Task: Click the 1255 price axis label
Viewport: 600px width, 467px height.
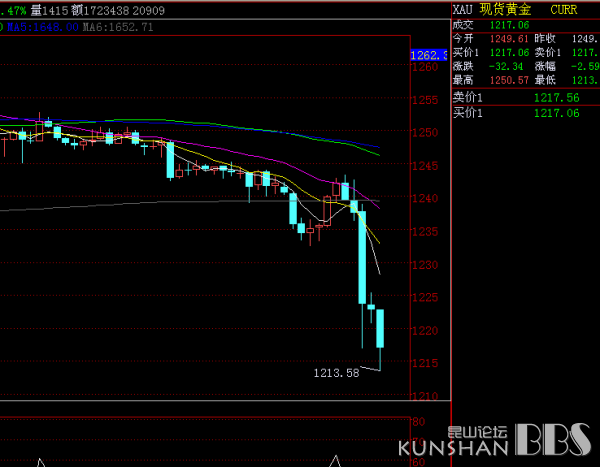Action: 425,100
